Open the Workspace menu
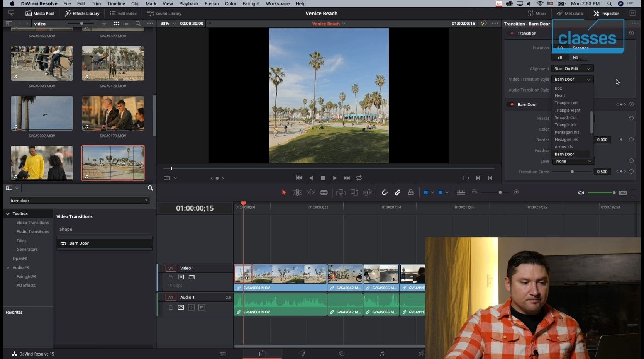Screen dimensions: 644x359 click(278, 4)
